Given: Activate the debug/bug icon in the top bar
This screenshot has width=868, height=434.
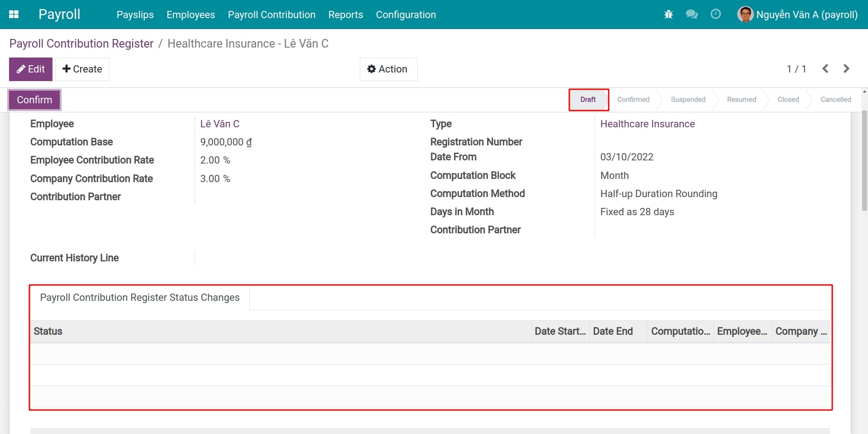Looking at the screenshot, I should coord(668,14).
